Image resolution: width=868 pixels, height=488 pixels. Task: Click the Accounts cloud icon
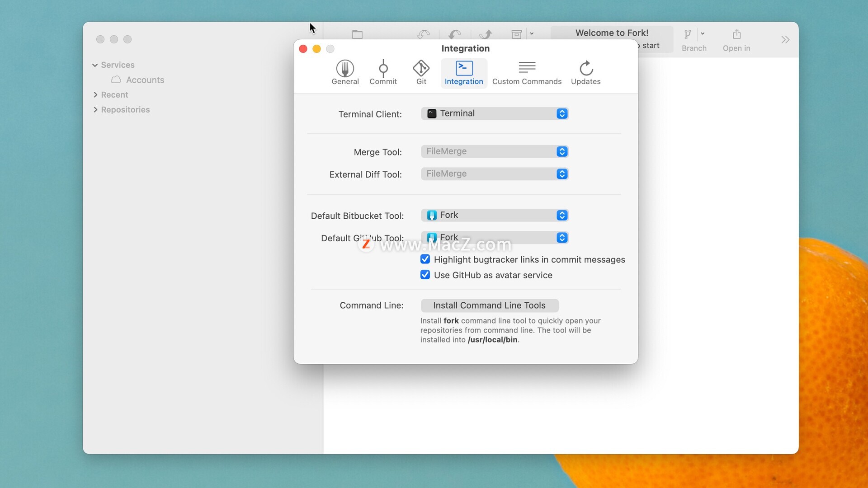click(x=116, y=80)
